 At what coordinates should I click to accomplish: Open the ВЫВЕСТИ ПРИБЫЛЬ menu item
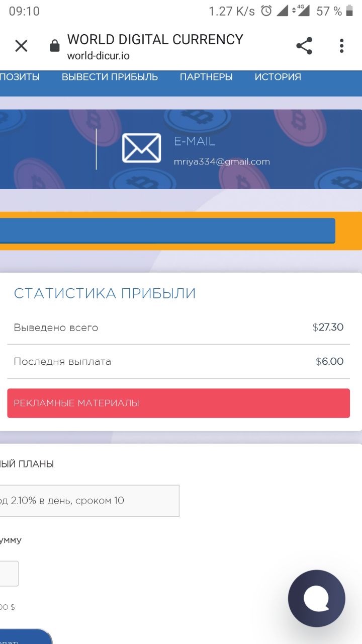pyautogui.click(x=110, y=77)
